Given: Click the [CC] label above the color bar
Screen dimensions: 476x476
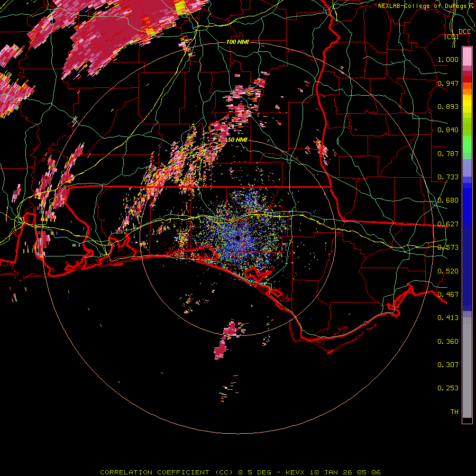Looking at the screenshot, I should coord(452,37).
